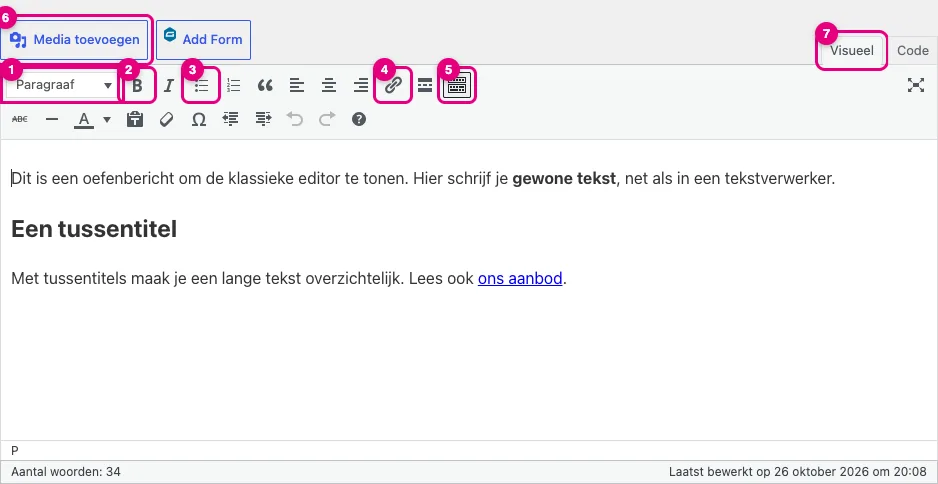Image resolution: width=938 pixels, height=484 pixels.
Task: Open the text color picker arrow
Action: (x=106, y=119)
